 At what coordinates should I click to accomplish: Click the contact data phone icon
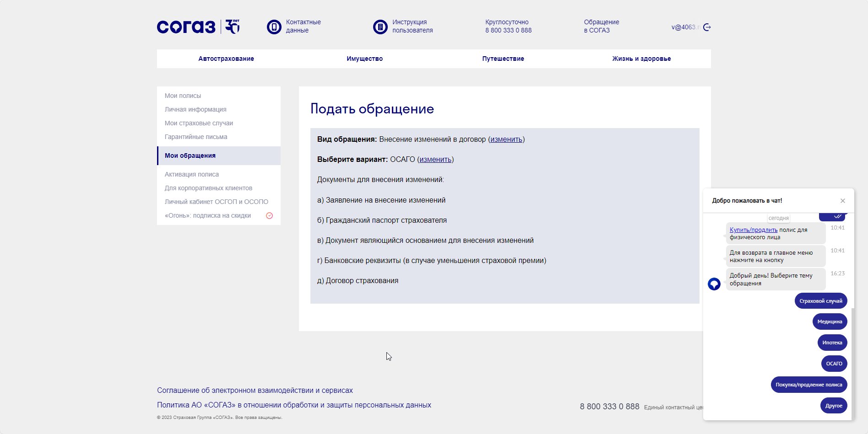click(x=274, y=27)
